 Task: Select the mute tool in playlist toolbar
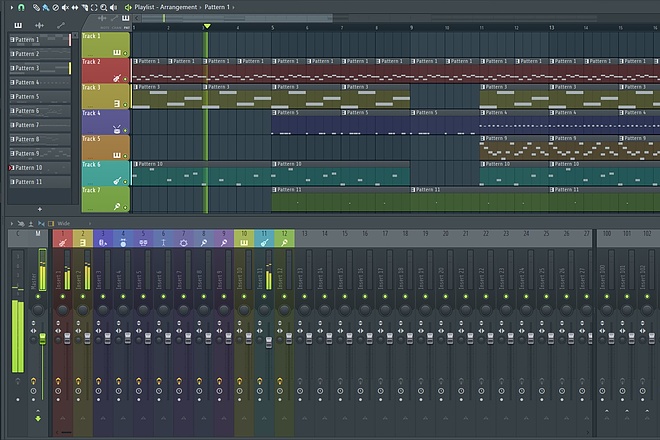pyautogui.click(x=65, y=7)
